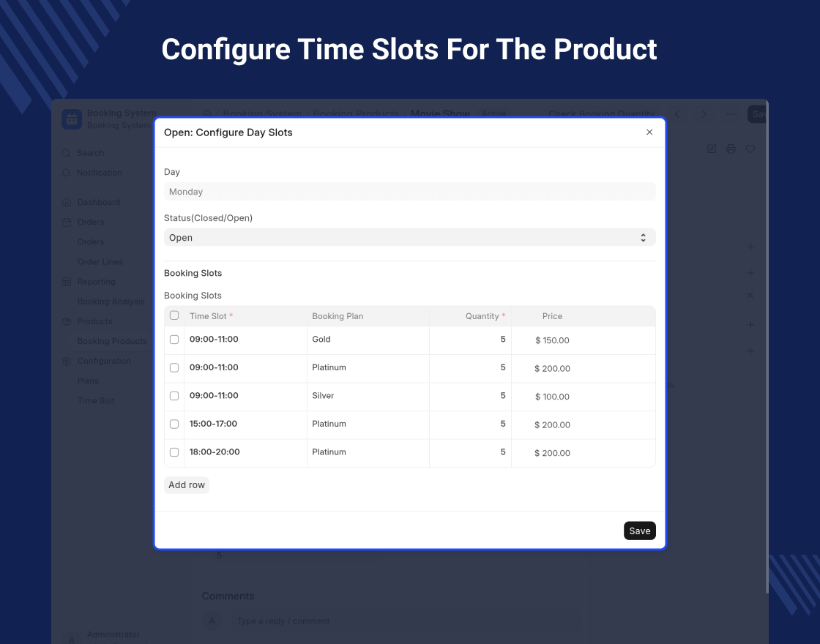Go to the next record arrow
The width and height of the screenshot is (820, 644).
pyautogui.click(x=704, y=114)
